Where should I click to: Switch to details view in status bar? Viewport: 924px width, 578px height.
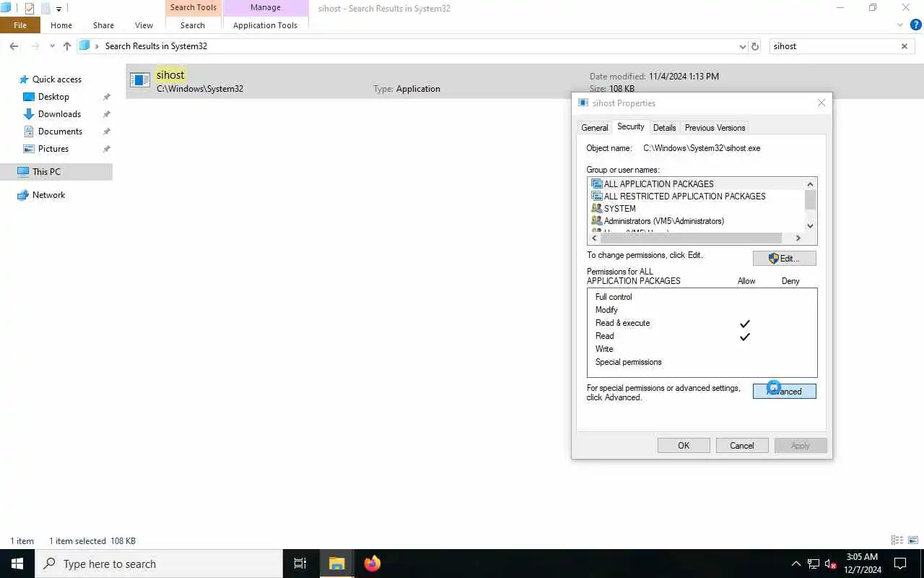897,540
